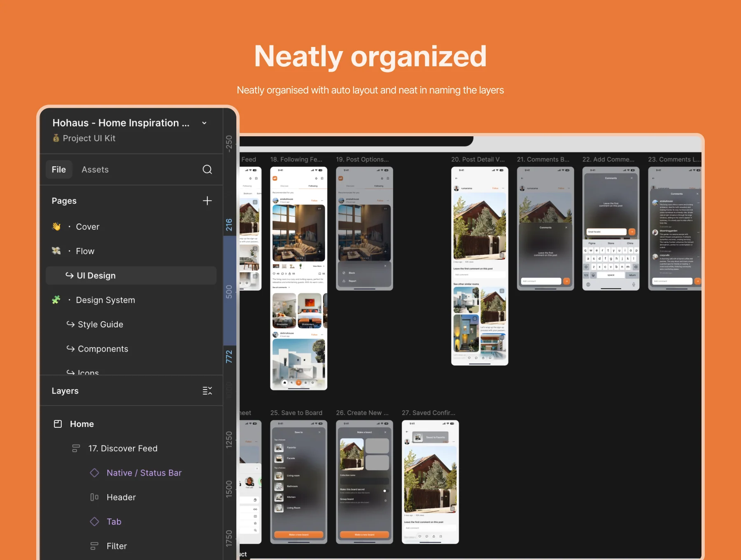Click the diamond component icon beside Tab

pos(94,522)
